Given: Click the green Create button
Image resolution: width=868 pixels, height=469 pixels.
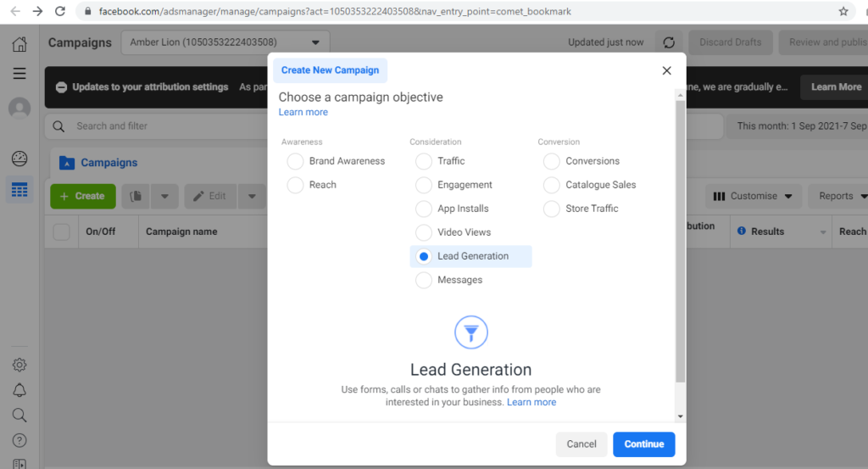Looking at the screenshot, I should tap(83, 196).
